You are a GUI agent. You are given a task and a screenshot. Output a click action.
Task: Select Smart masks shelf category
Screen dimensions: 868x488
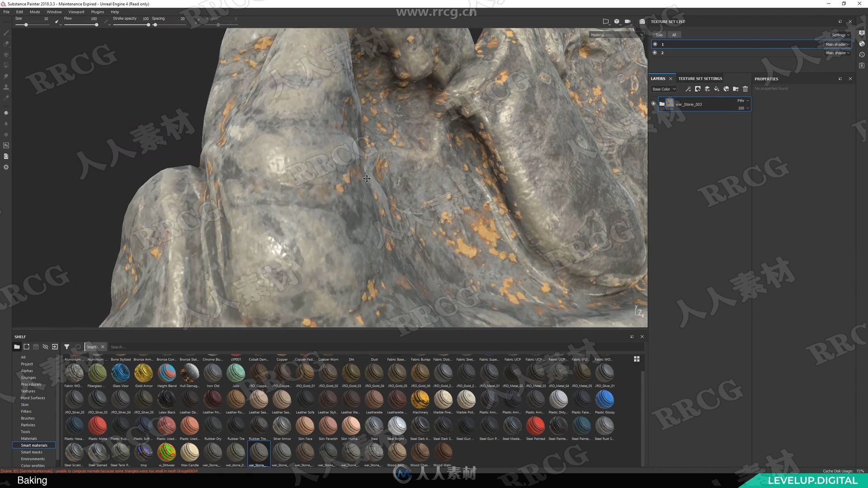(x=32, y=452)
